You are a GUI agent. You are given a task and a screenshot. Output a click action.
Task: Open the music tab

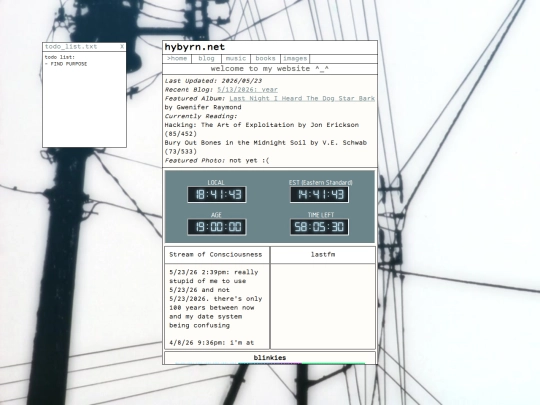coord(236,59)
